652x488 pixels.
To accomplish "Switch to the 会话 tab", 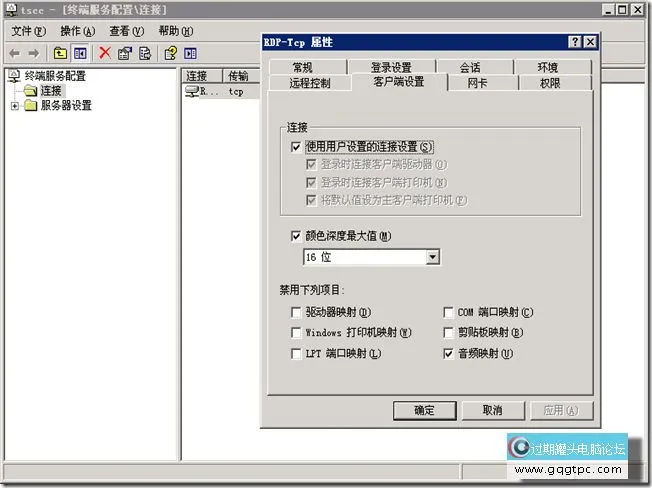I will pos(475,67).
